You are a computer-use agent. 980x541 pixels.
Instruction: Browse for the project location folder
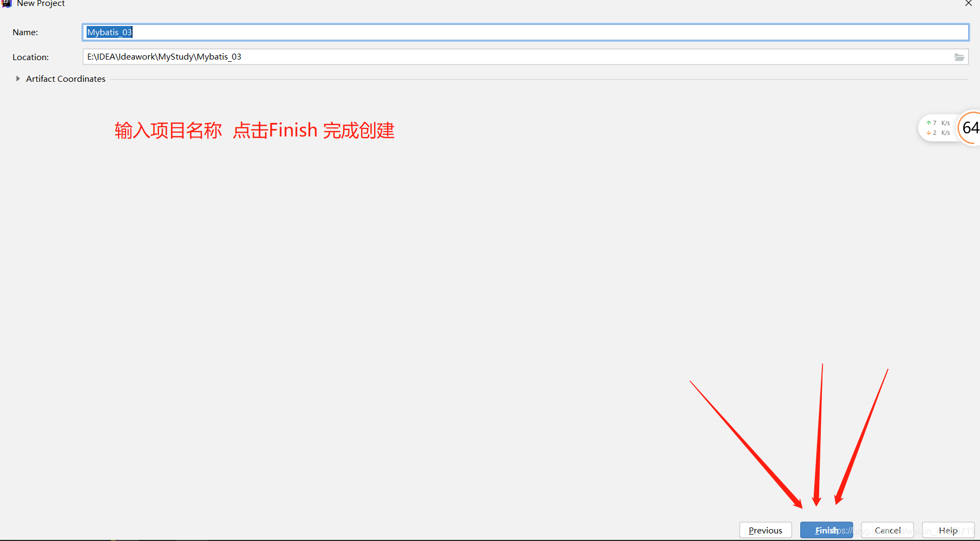click(x=959, y=57)
